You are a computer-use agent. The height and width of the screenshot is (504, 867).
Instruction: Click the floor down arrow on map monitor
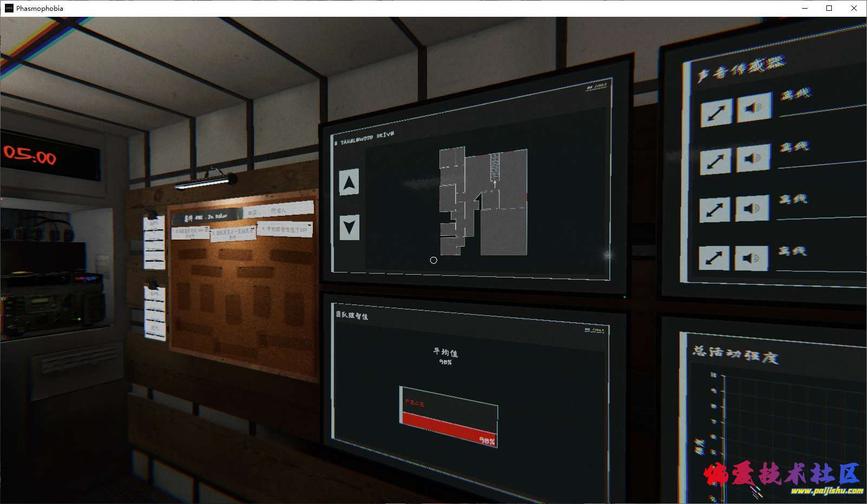click(x=349, y=227)
